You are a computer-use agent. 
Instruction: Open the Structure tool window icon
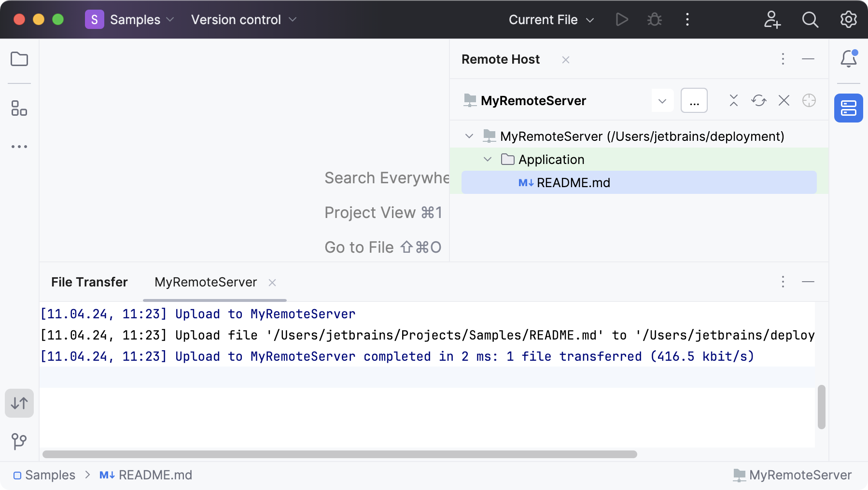click(19, 108)
